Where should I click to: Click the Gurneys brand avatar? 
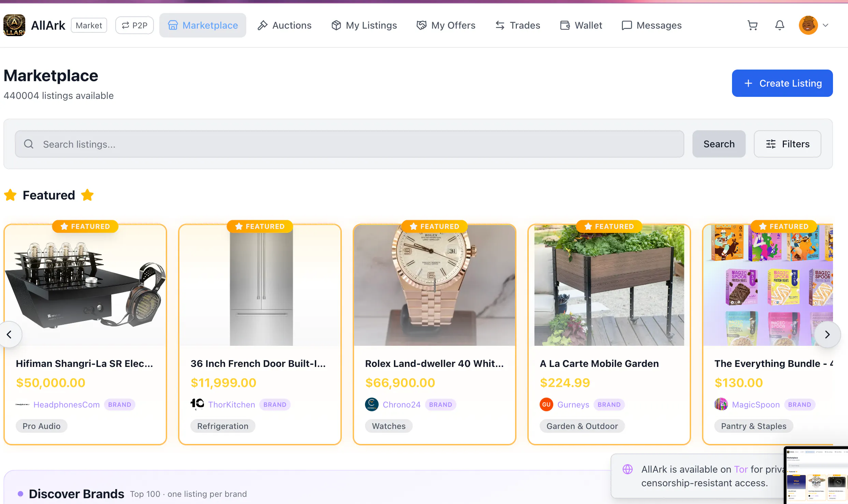[x=546, y=404]
